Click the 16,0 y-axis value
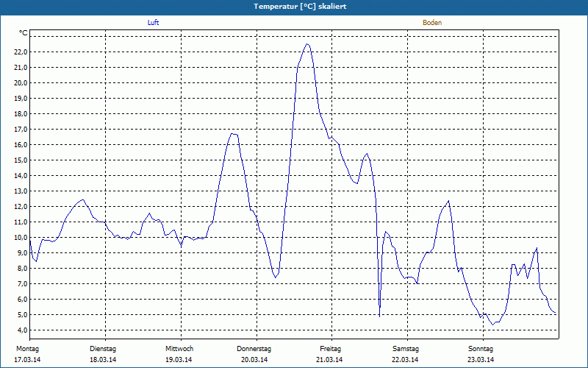Screen dimensions: 588x368 pos(21,145)
